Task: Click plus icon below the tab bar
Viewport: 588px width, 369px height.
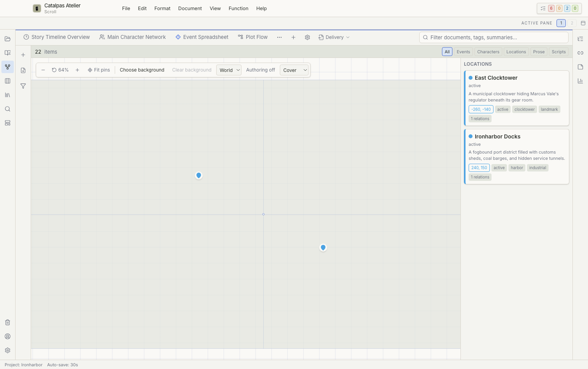Action: pos(23,55)
